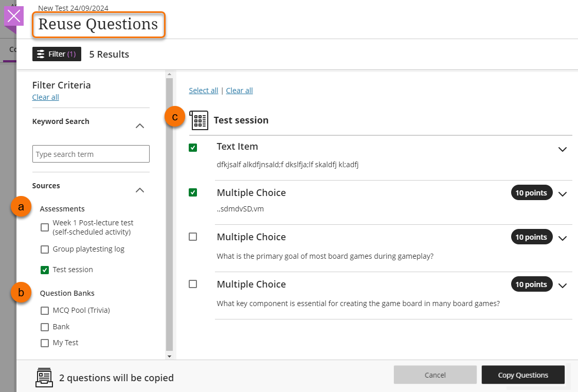This screenshot has width=578, height=392.
Task: Tick the My Test question bank
Action: coord(45,343)
